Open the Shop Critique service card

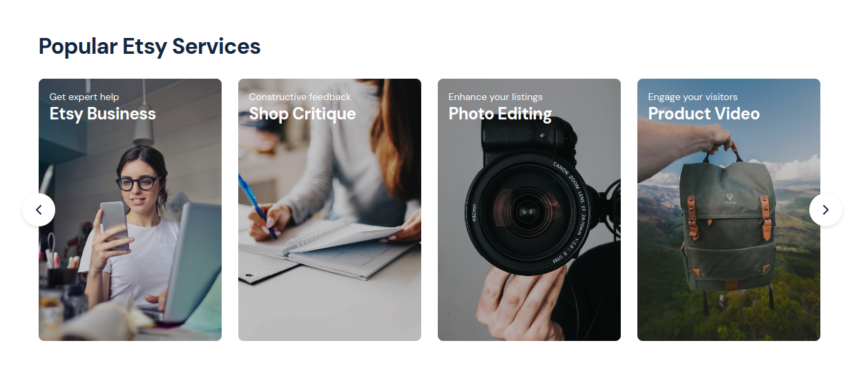tap(329, 210)
